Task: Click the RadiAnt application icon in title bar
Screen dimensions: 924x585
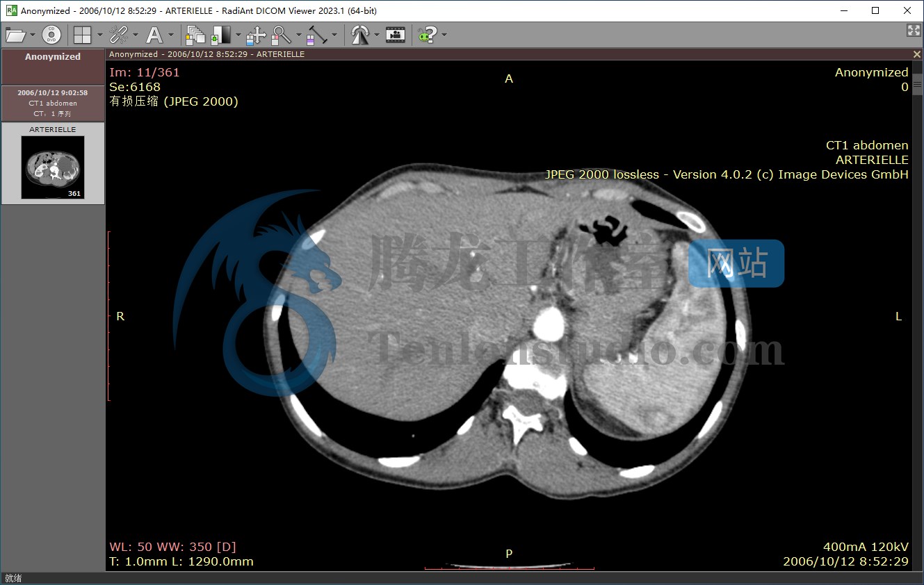Action: (11, 10)
